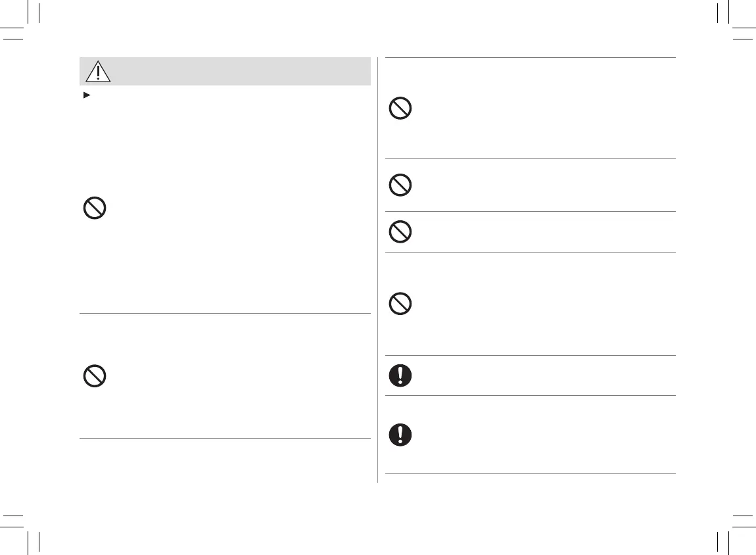Select the bottom black exclamation mandatory icon
Screen dimensions: 756x555
point(400,435)
